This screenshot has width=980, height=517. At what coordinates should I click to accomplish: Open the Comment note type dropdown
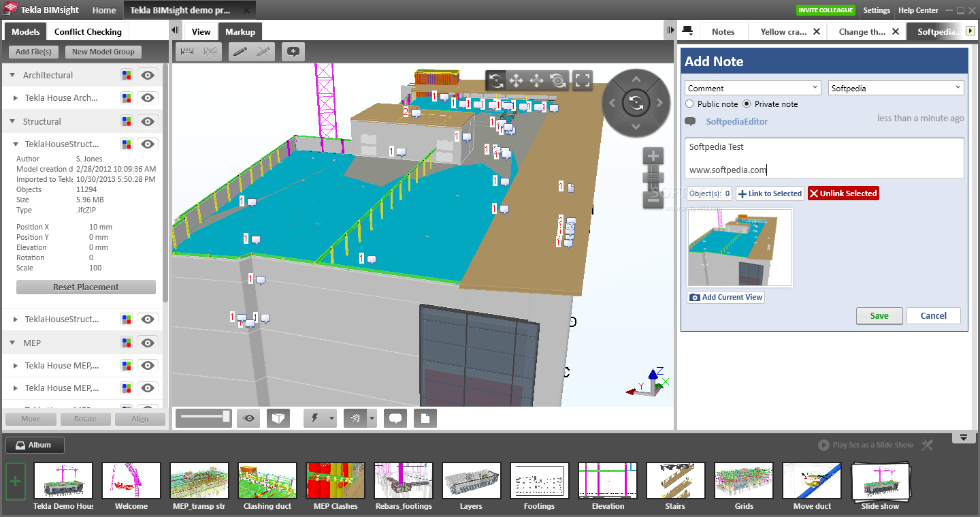click(753, 88)
